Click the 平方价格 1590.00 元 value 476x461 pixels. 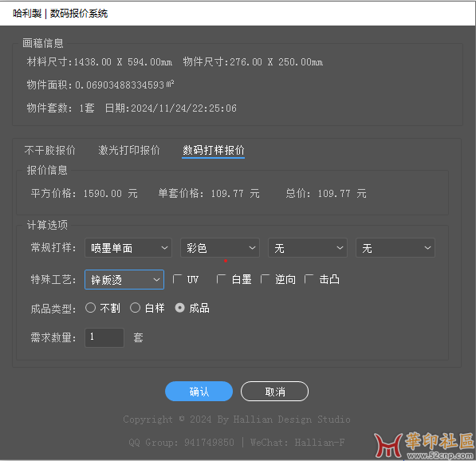pyautogui.click(x=84, y=194)
